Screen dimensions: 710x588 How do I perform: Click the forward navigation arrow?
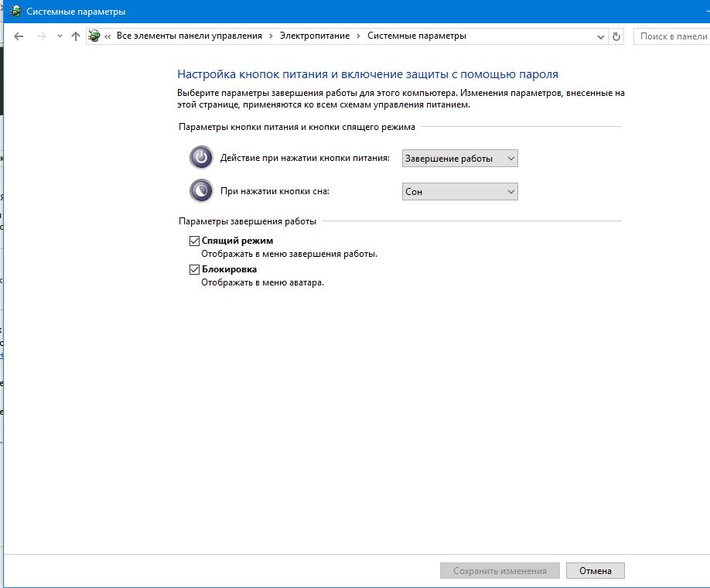point(41,36)
